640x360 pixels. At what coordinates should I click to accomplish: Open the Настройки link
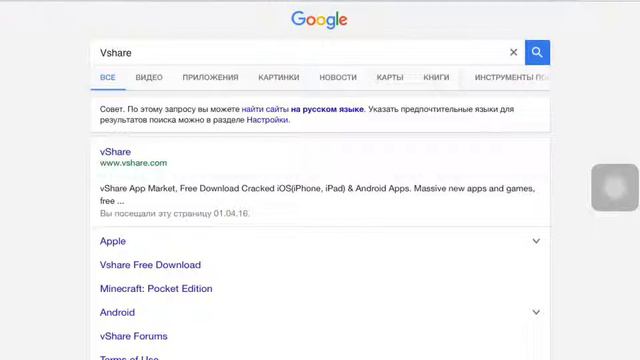(267, 120)
